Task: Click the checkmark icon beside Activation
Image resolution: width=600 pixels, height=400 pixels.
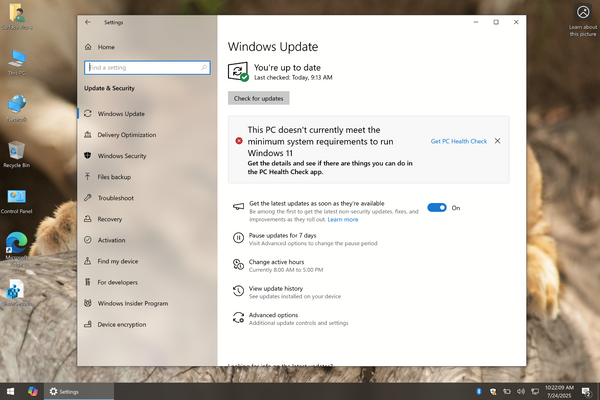Action: tap(88, 240)
